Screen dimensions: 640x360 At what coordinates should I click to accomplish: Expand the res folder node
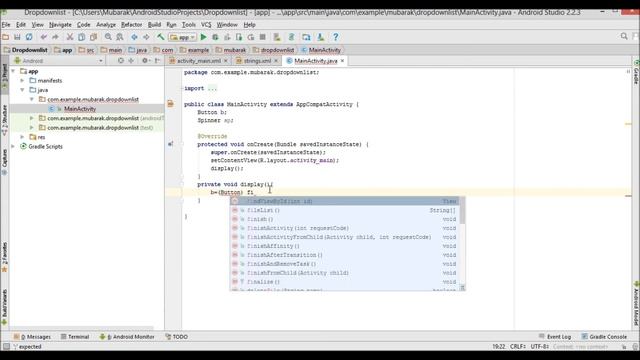[22, 137]
